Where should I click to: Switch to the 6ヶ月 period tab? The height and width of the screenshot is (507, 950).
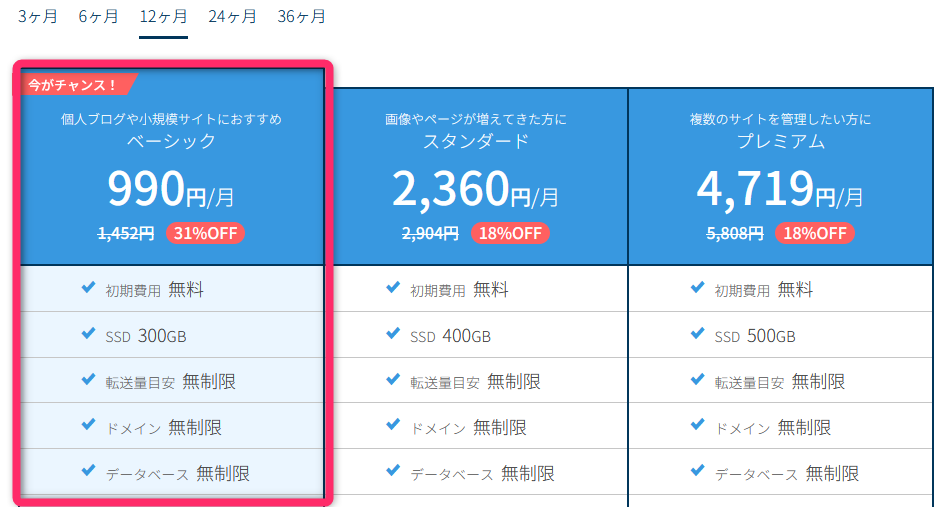[98, 17]
